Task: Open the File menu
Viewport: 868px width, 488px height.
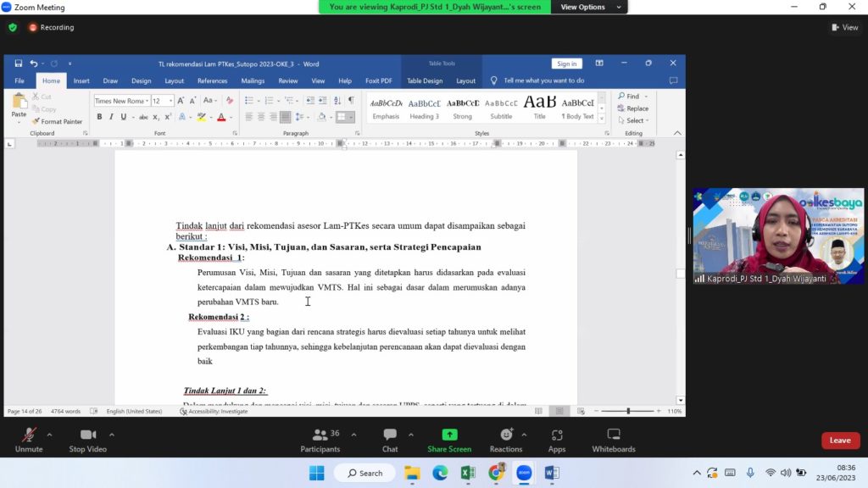Action: pos(19,80)
